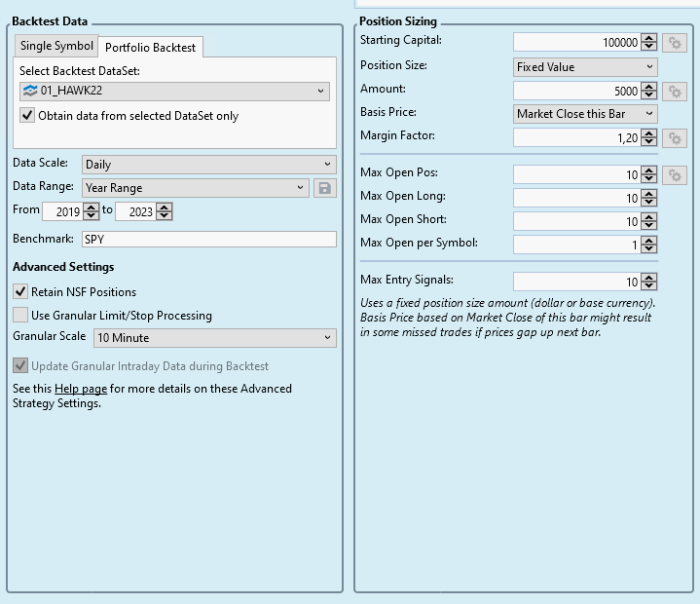Uncheck Retain NSF Positions
Viewport: 700px width, 604px height.
20,291
